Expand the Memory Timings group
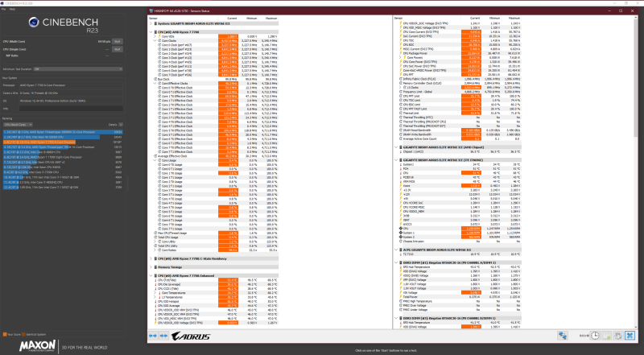The height and width of the screenshot is (355, 644). (x=151, y=267)
